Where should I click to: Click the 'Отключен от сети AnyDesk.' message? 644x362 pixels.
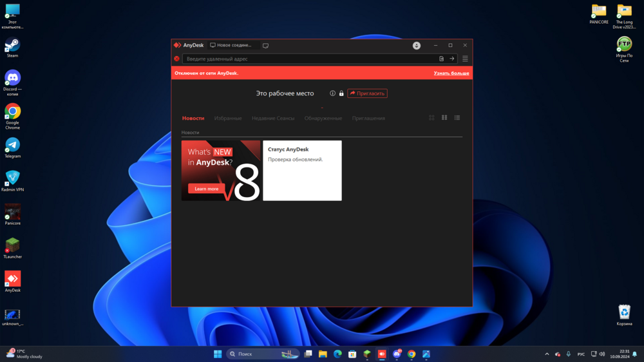[207, 73]
